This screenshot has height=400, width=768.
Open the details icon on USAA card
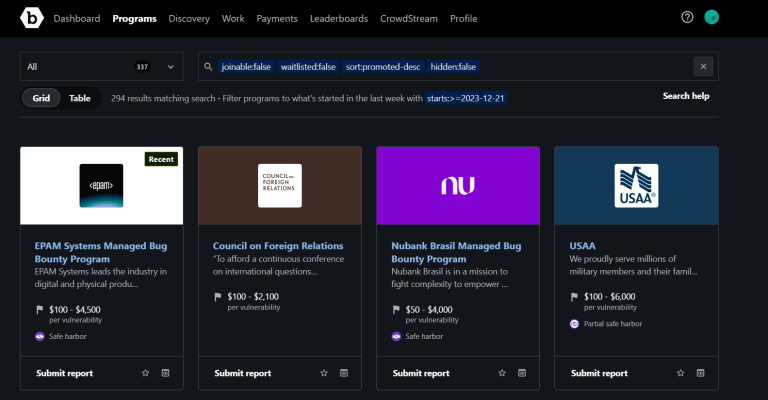pos(700,373)
